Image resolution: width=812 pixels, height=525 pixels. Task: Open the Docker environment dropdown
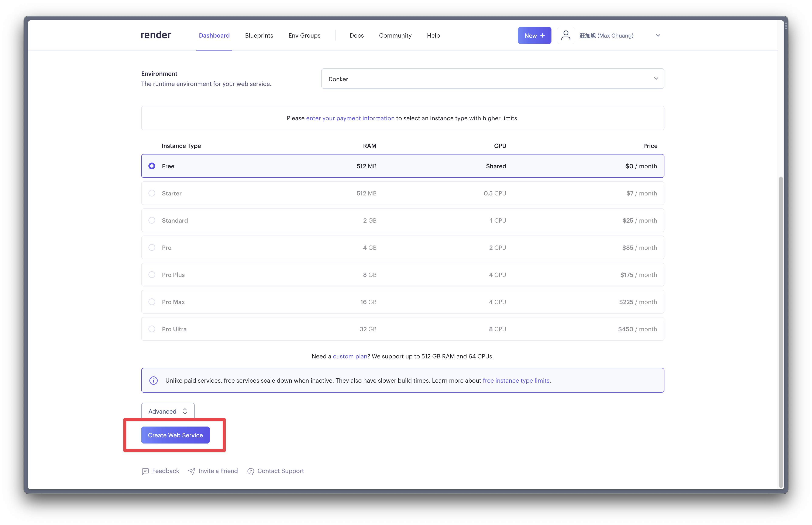click(x=492, y=79)
